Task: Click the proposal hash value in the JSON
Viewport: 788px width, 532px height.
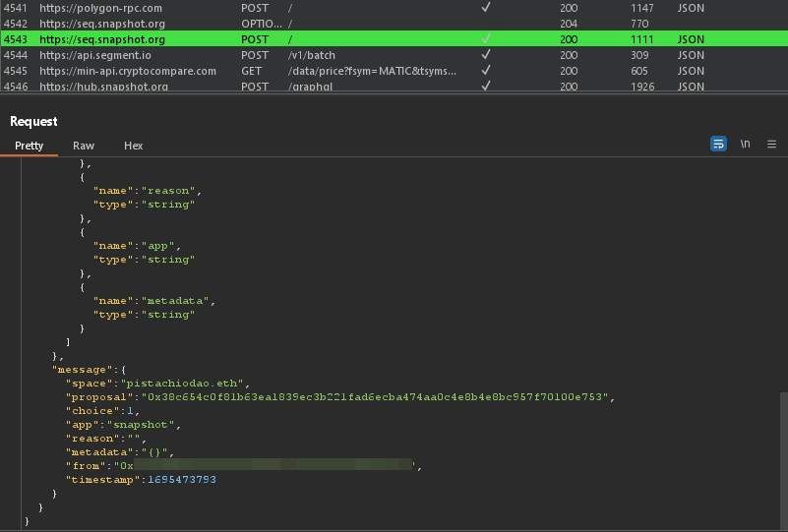Action: coord(378,396)
